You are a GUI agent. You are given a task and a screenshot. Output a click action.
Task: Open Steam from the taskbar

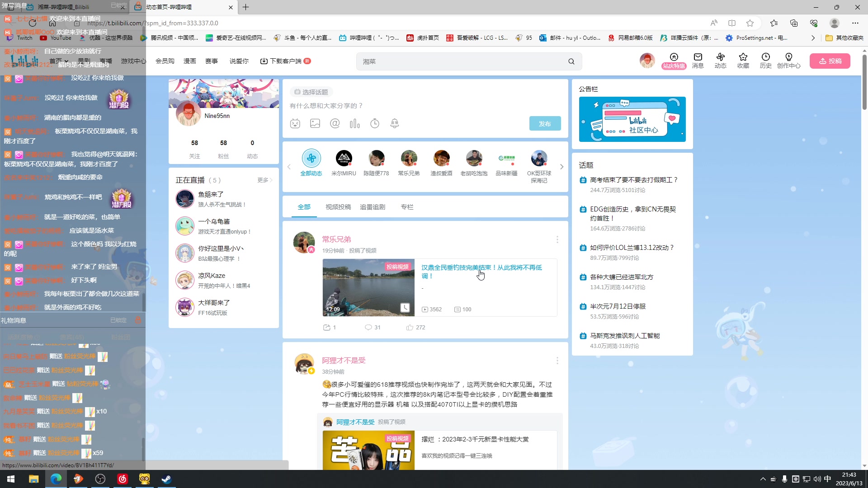[x=166, y=479]
